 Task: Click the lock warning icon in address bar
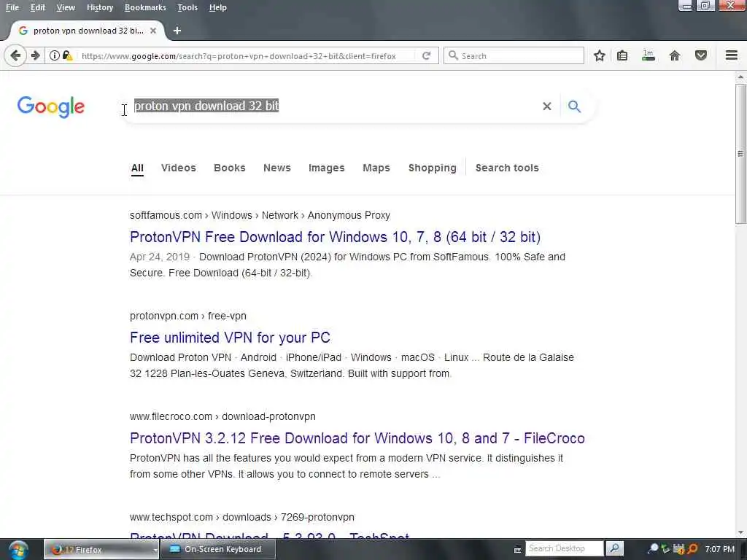[68, 55]
